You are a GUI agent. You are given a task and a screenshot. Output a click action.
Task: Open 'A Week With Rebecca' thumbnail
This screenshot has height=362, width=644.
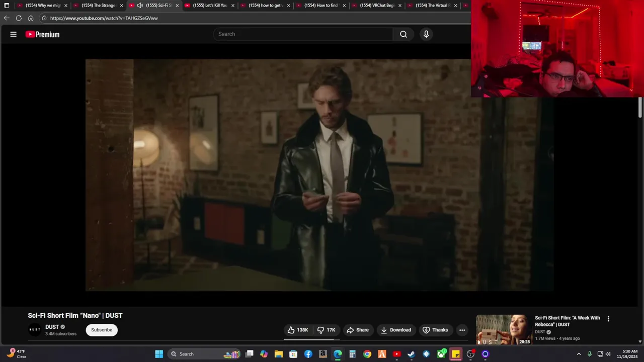(504, 330)
